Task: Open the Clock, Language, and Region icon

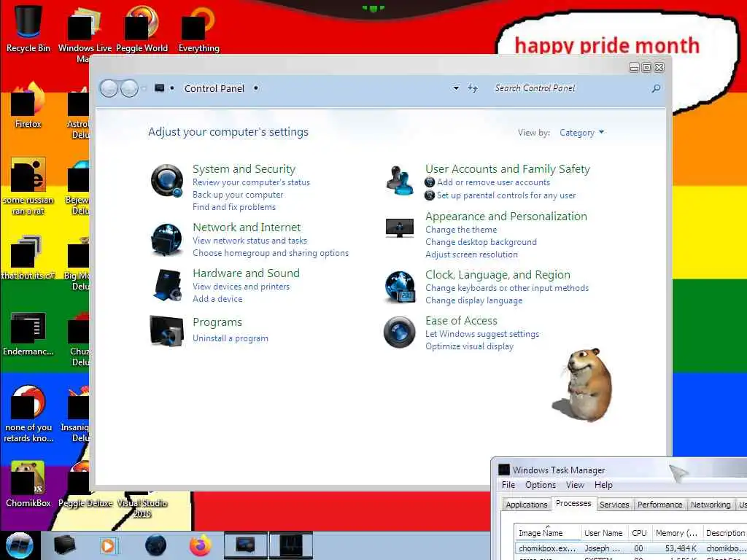Action: pos(400,287)
